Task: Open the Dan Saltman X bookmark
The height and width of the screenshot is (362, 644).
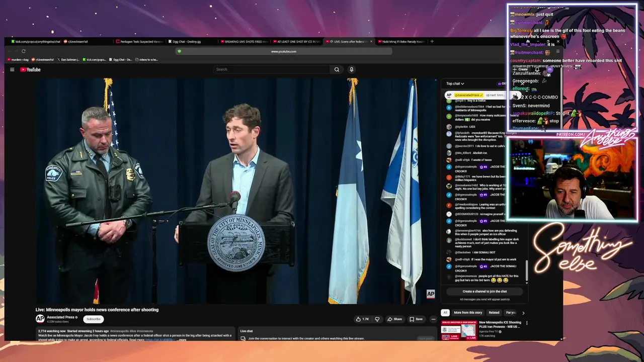Action: 68,60
